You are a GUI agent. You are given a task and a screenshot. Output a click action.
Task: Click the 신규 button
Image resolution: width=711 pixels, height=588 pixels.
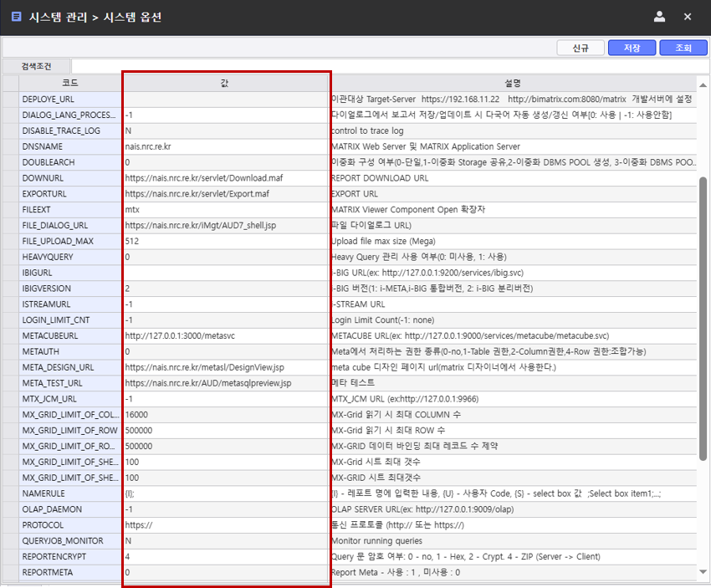click(581, 48)
